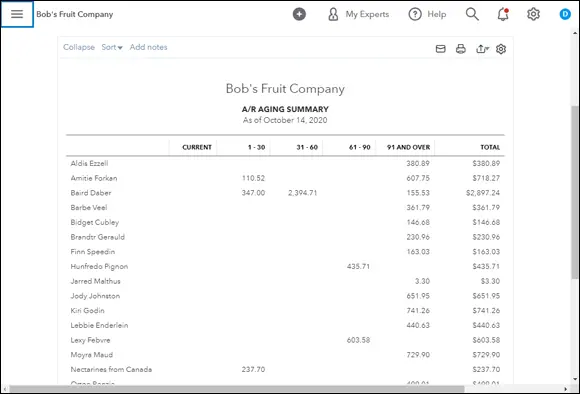Open the Sort dropdown
Image resolution: width=580 pixels, height=394 pixels.
(x=112, y=47)
